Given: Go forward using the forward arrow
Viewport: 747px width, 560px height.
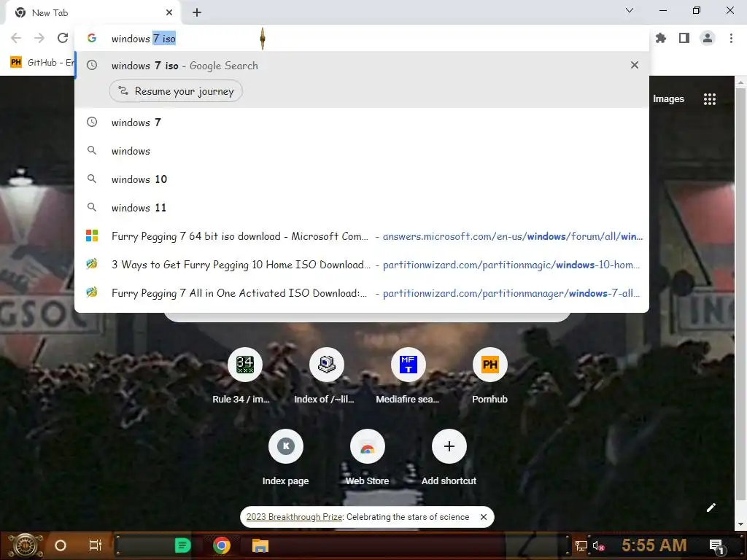Looking at the screenshot, I should click(39, 38).
